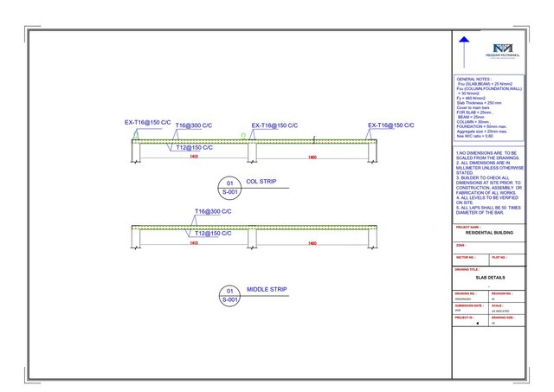Select the COL STRIP section marker circle
554x392 pixels.
[229, 188]
